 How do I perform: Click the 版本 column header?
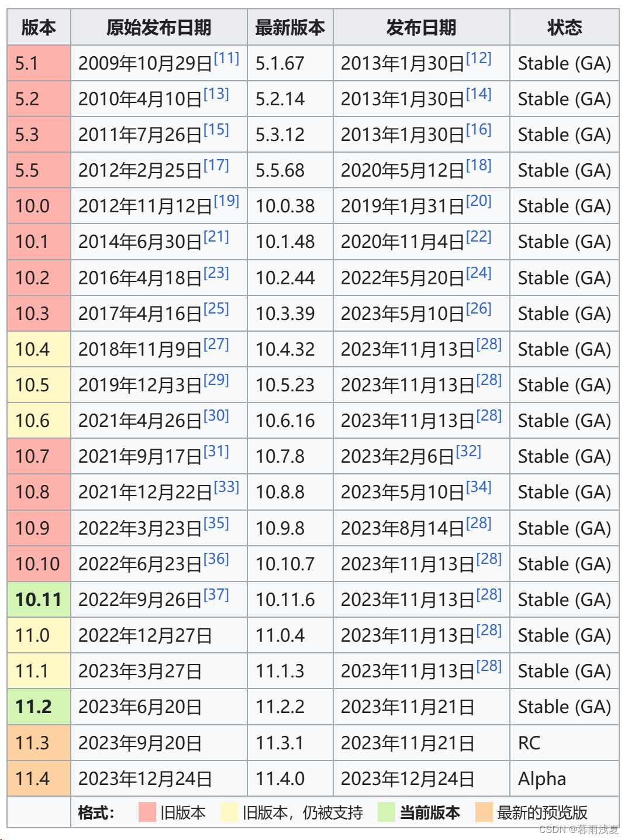(x=39, y=27)
